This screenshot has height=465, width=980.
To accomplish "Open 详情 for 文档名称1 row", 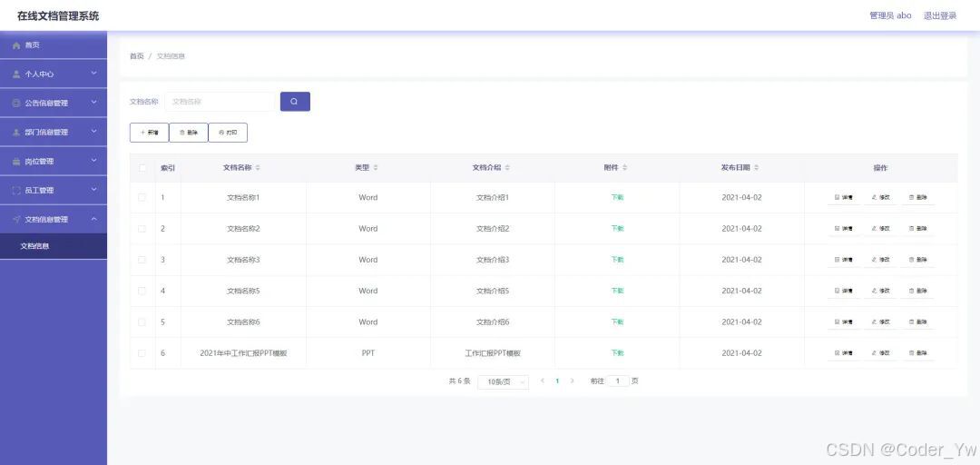I will 844,197.
